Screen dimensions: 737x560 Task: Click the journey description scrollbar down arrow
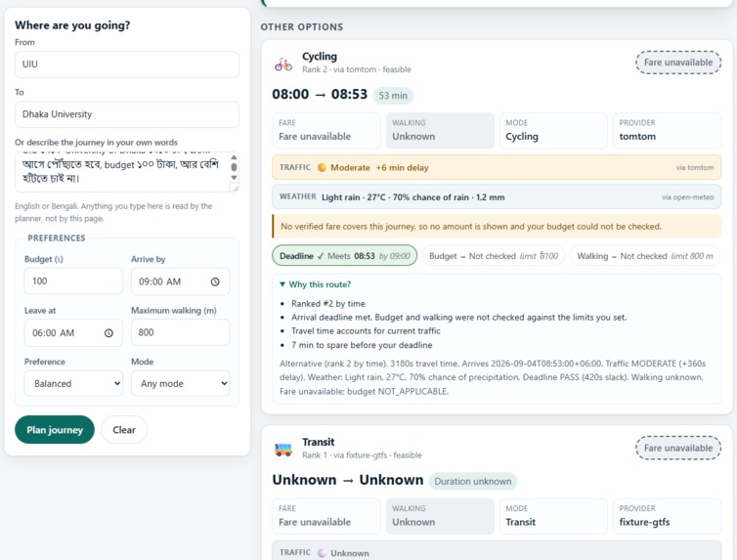tap(234, 178)
